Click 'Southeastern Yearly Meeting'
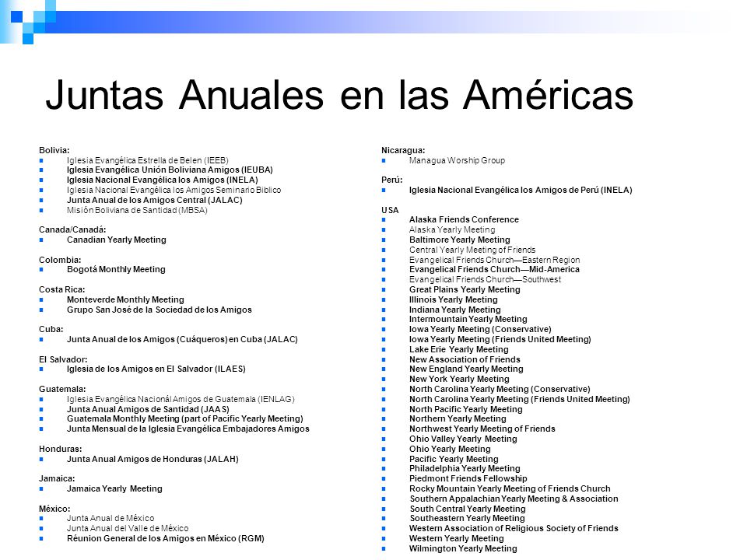 point(468,518)
